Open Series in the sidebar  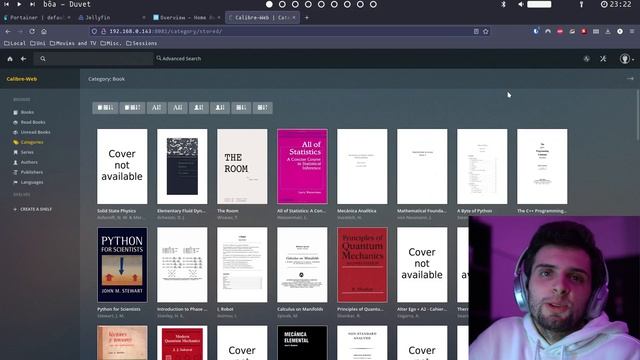(24, 152)
